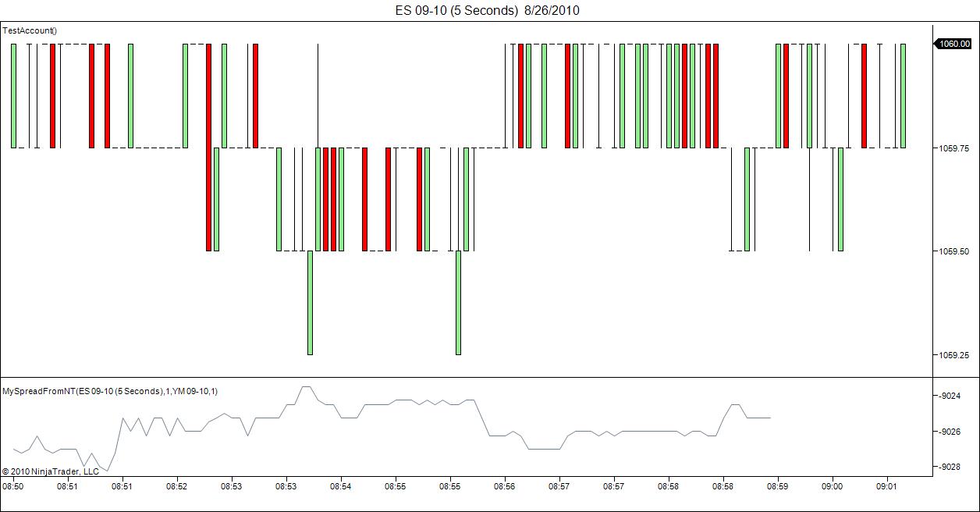
Task: Click the 1060.00 current price marker
Action: click(955, 44)
